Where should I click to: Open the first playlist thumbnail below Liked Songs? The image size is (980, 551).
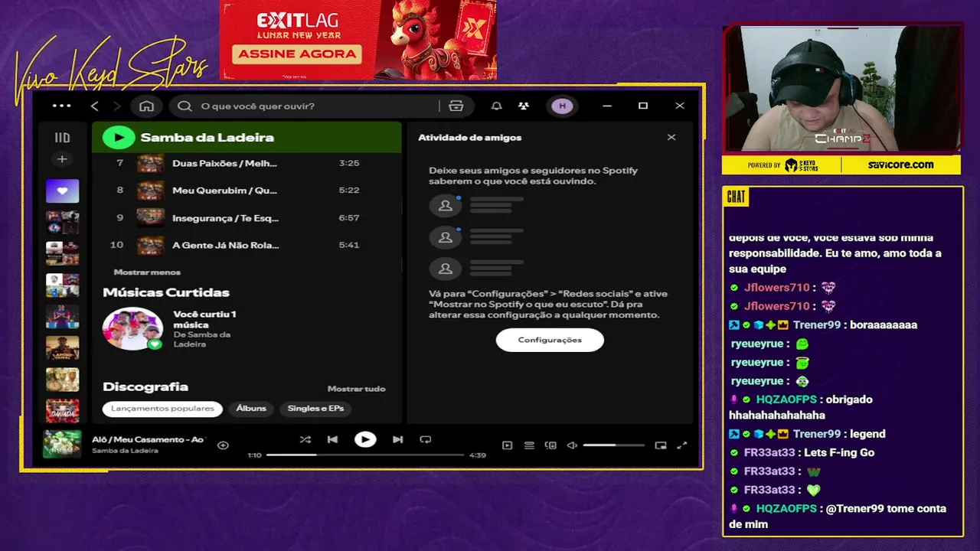coord(62,223)
